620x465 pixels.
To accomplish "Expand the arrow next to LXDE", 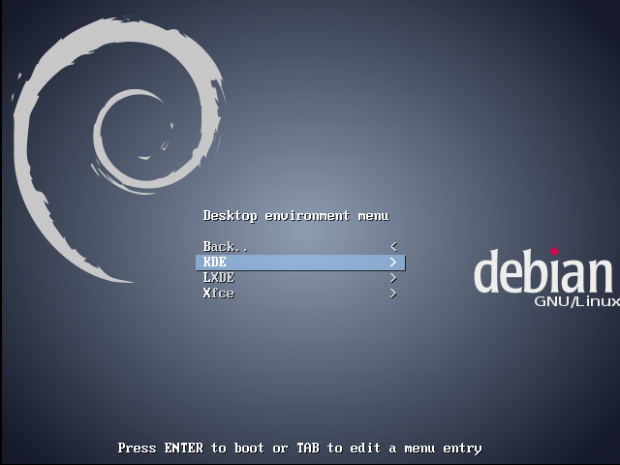I will [x=393, y=278].
